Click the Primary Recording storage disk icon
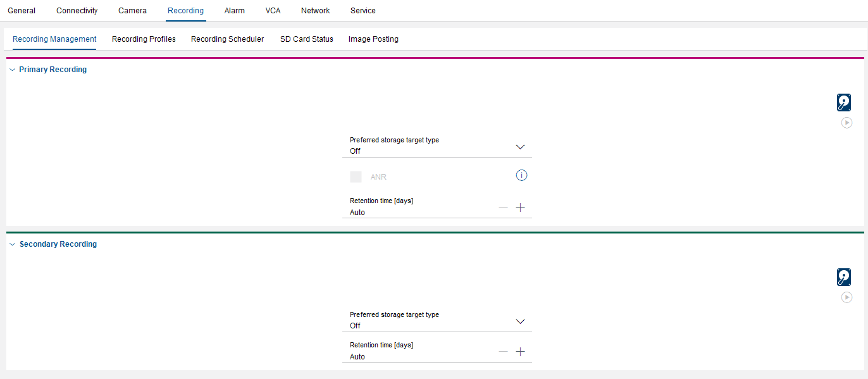Viewport: 868px width, 379px height. [843, 103]
